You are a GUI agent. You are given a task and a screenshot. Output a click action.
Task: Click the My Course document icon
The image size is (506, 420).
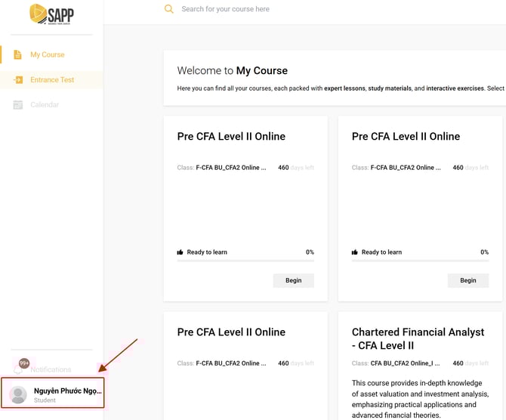coord(18,55)
